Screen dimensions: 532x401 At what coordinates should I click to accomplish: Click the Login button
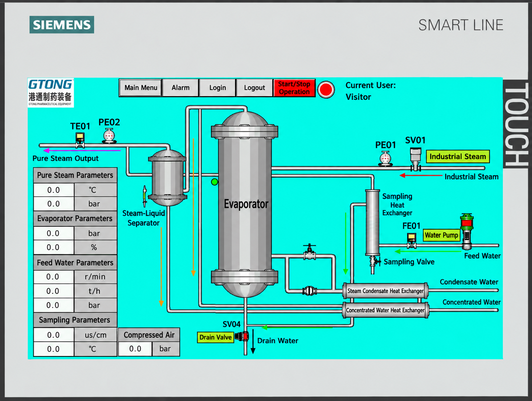(218, 88)
